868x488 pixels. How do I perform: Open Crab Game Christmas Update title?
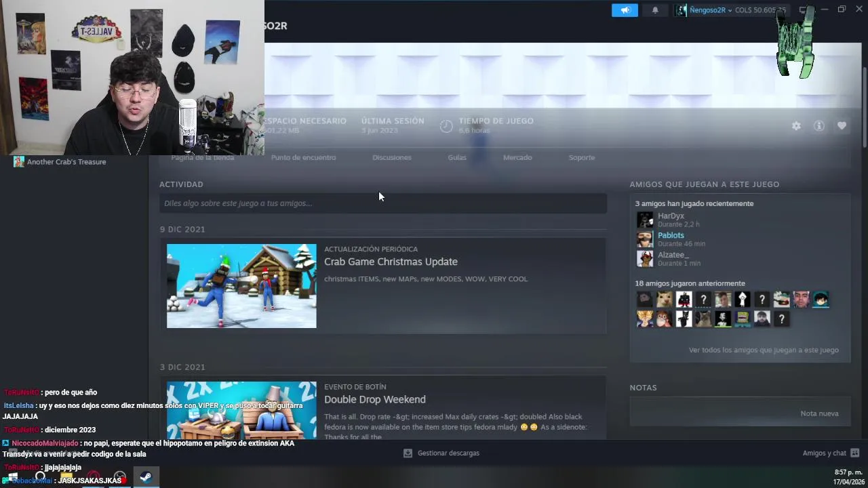[x=391, y=262]
